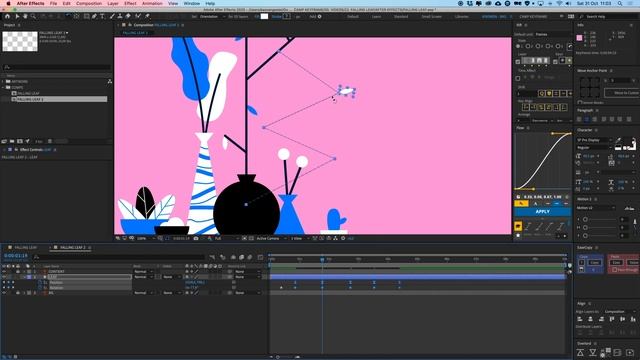Enable frame blending switch in timeline
640x360 pixels.
[x=242, y=257]
